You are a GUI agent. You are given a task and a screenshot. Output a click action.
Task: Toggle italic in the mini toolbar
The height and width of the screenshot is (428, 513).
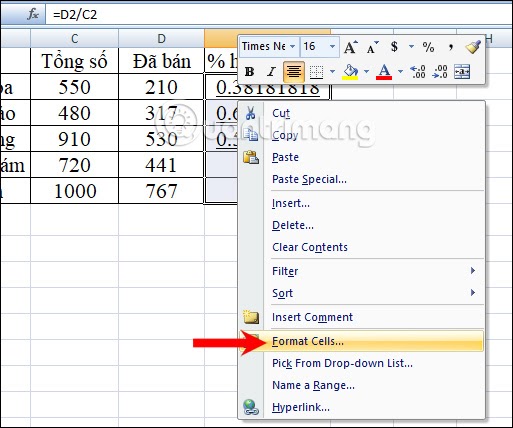(x=271, y=72)
